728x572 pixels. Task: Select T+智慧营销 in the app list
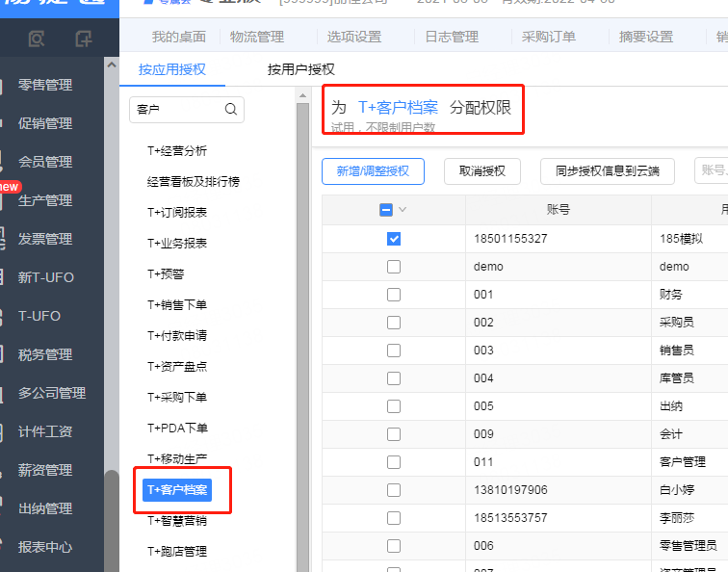[x=177, y=520]
